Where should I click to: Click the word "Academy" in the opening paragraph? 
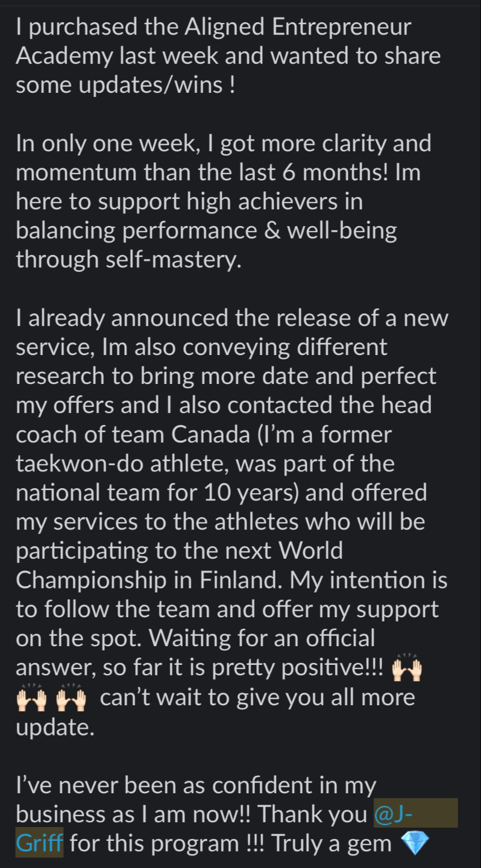tap(64, 57)
